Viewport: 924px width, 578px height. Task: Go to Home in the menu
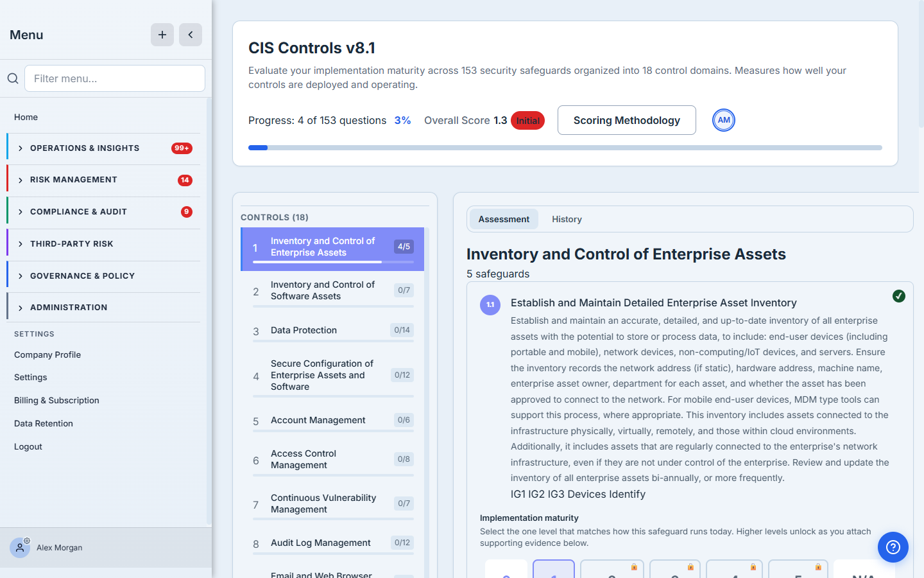click(26, 117)
